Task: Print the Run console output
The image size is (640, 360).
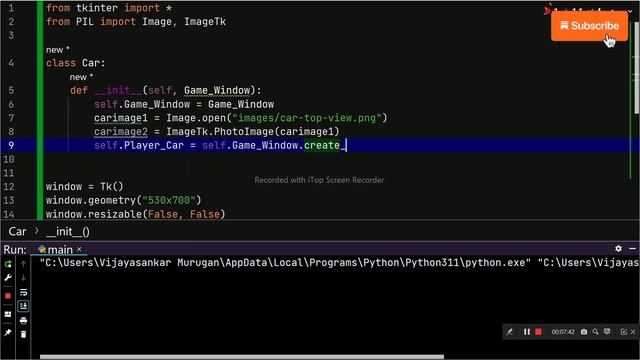Action: [23, 320]
